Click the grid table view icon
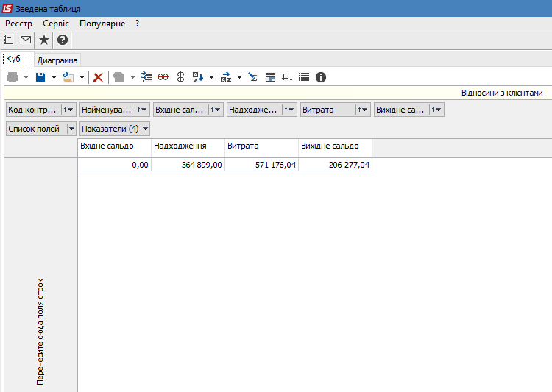This screenshot has height=392, width=552. pyautogui.click(x=270, y=77)
